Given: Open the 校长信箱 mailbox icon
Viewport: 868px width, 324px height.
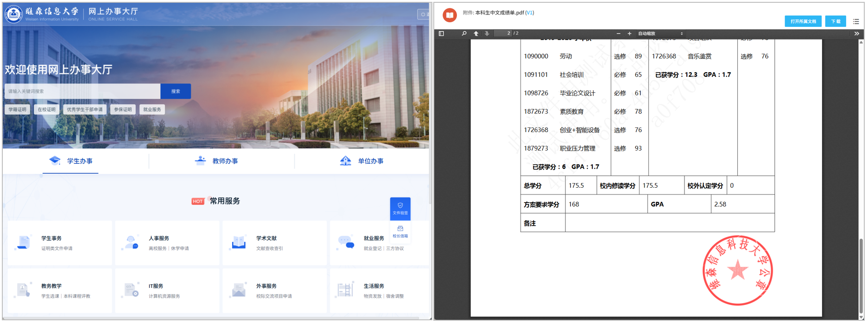Looking at the screenshot, I should point(400,232).
